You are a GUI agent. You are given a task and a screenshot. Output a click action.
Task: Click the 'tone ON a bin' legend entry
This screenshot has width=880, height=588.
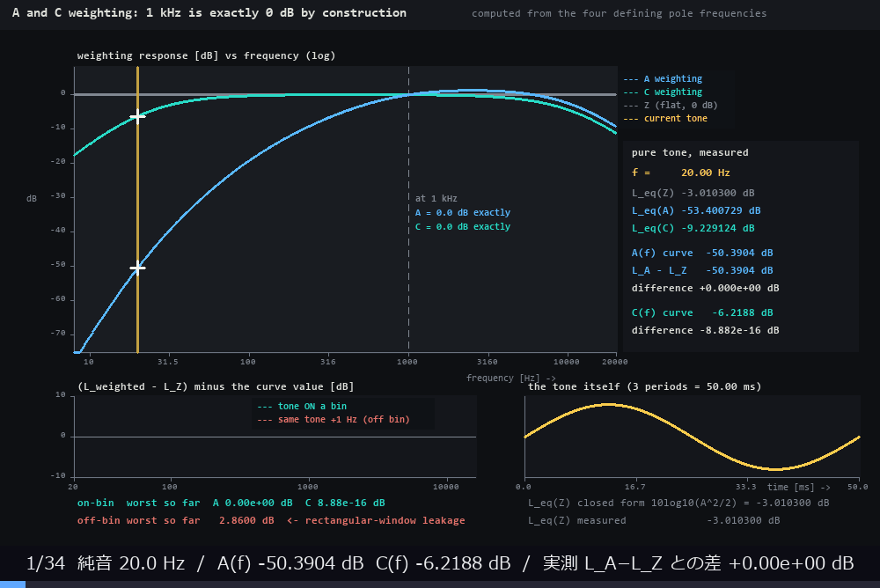pos(301,406)
